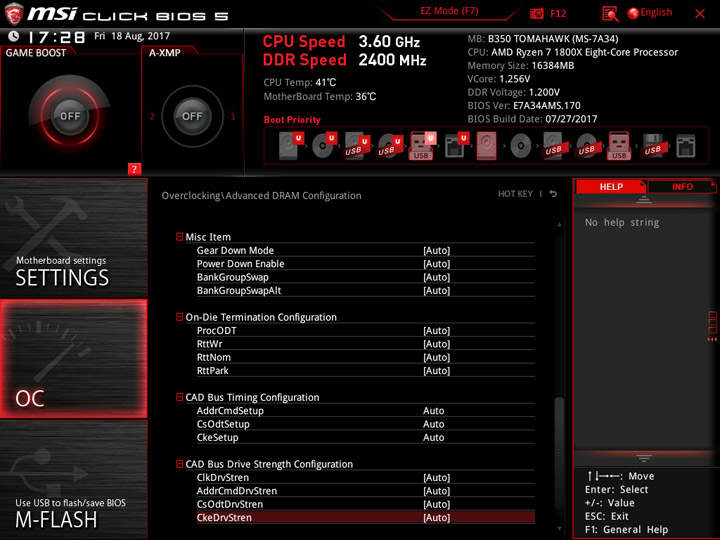
Task: Collapse CAD Bus Timing Configuration section
Action: [180, 397]
